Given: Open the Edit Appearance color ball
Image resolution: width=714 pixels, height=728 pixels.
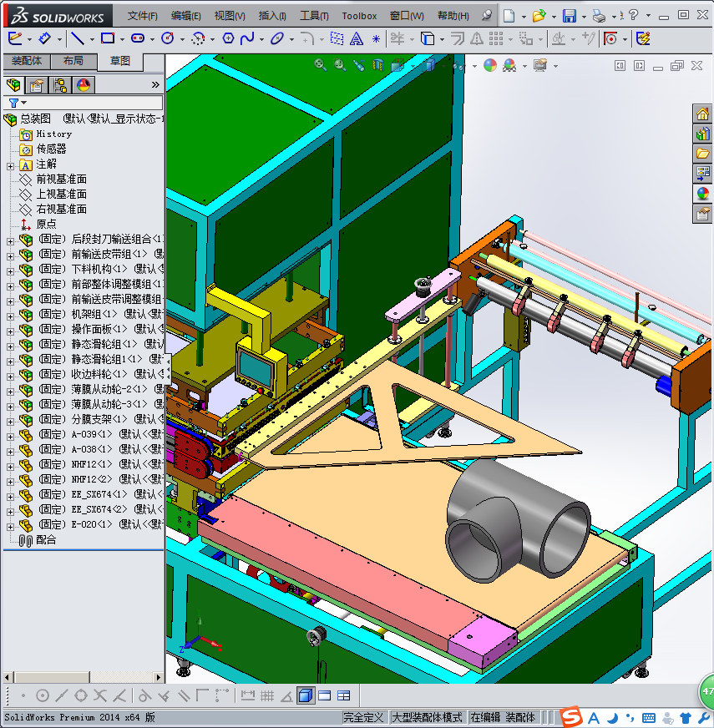Looking at the screenshot, I should [489, 65].
